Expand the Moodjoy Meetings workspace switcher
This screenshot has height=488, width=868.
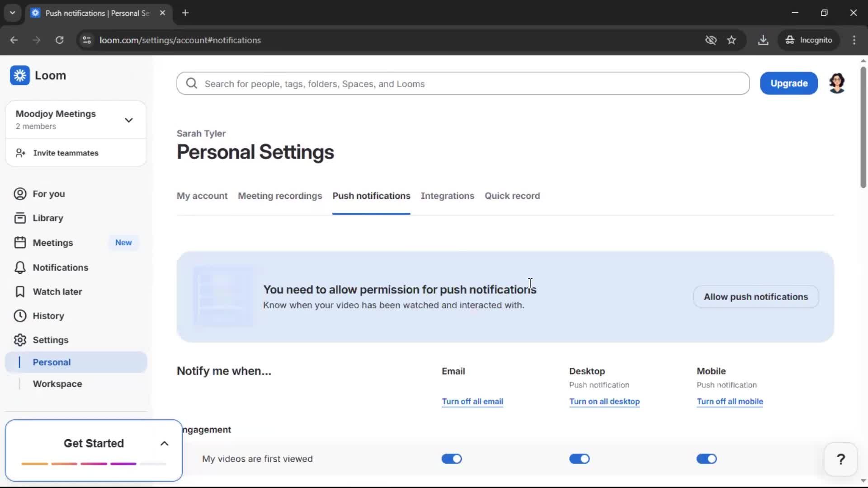129,119
